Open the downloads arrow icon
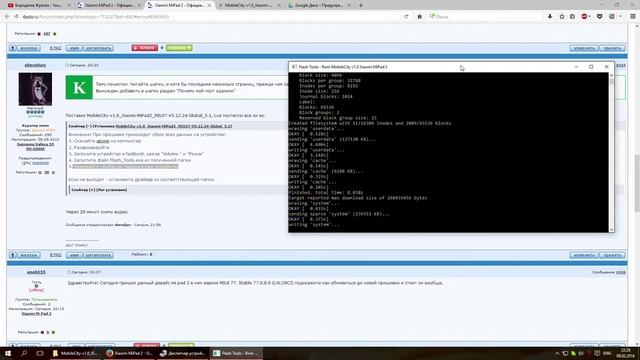 click(550, 17)
